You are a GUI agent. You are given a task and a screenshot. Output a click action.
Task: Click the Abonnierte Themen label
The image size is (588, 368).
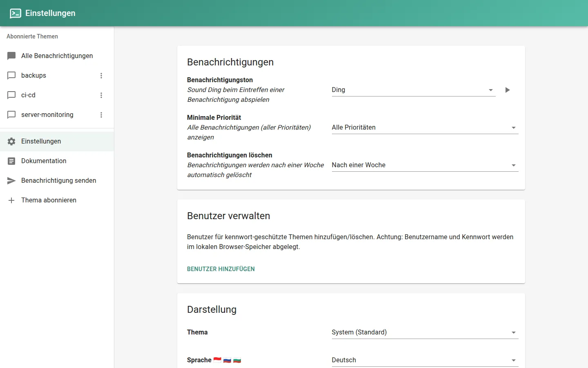coord(32,36)
